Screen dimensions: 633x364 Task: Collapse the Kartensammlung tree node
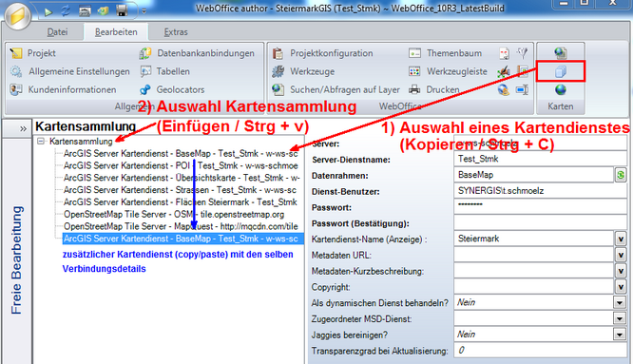(x=40, y=142)
